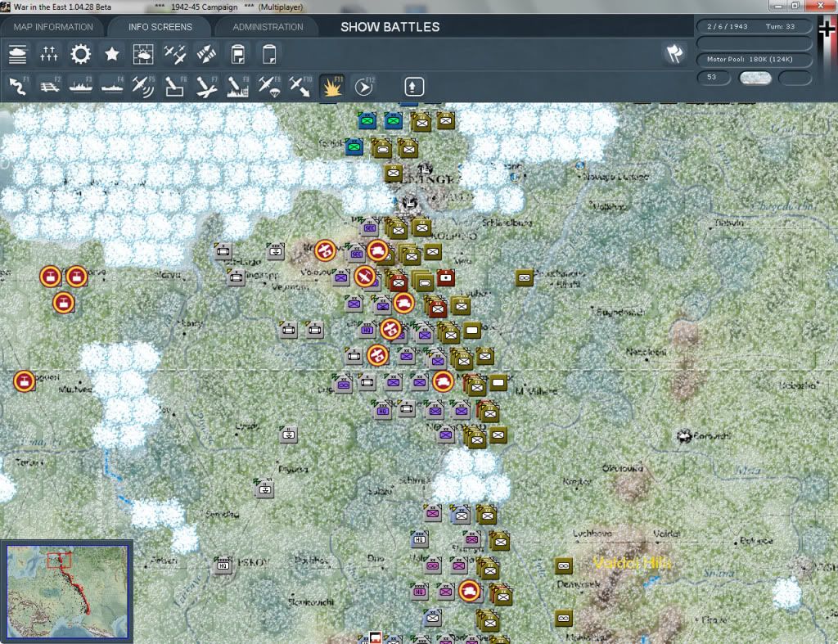Open the air doctrine planes icon
Screen dimensions: 838x644
175,55
